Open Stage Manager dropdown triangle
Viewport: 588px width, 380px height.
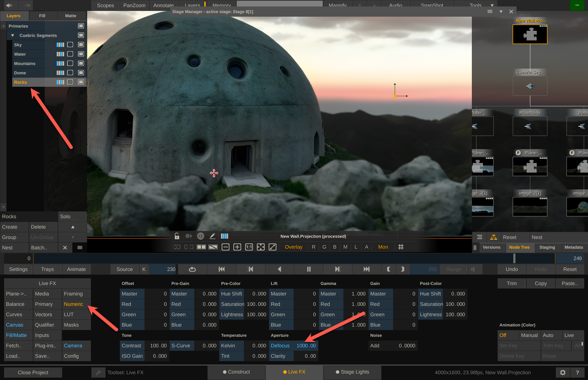click(x=501, y=12)
